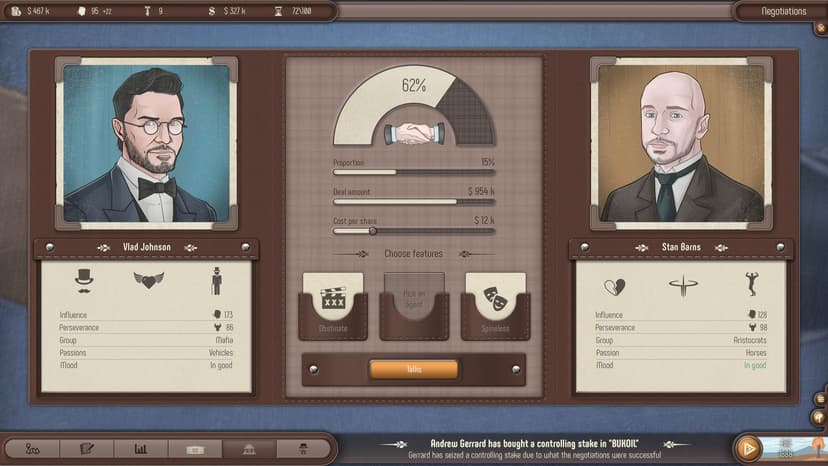Click the orange Talks button
The height and width of the screenshot is (466, 828).
tap(413, 369)
